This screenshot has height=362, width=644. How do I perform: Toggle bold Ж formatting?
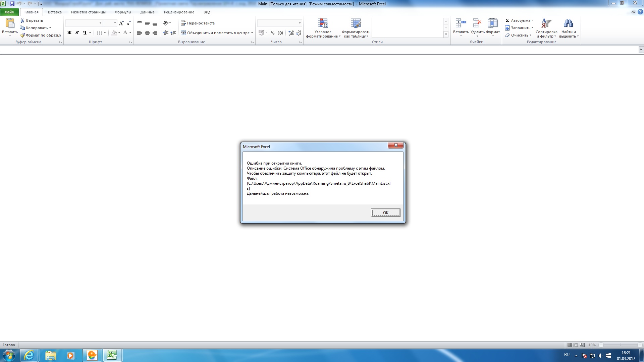(x=69, y=33)
